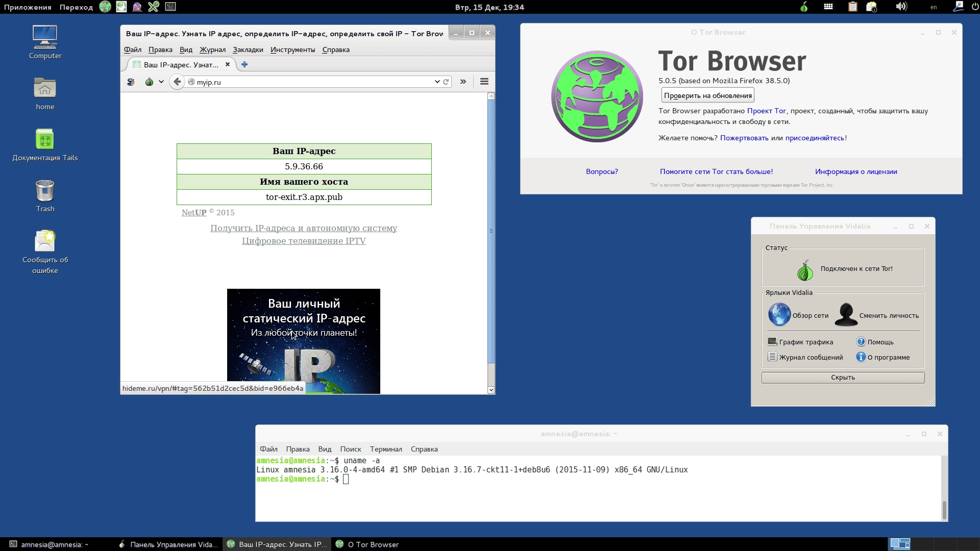The height and width of the screenshot is (551, 980).
Task: Follow Цифровое телевидение IPTV link
Action: click(304, 241)
